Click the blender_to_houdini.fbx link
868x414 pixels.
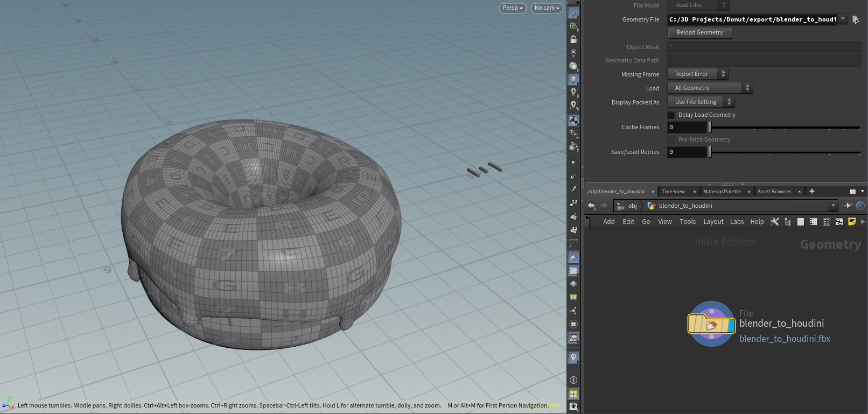point(785,339)
